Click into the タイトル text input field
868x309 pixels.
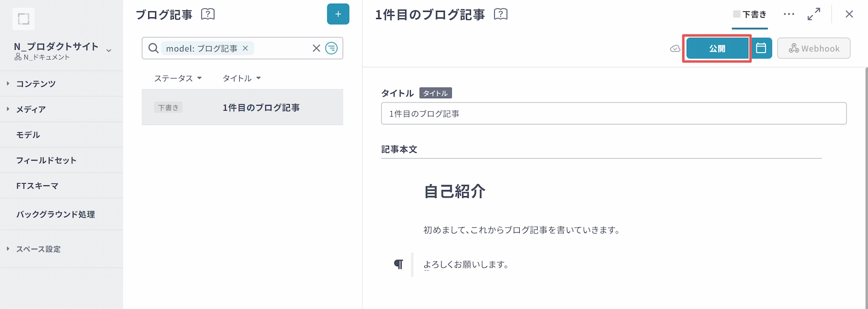click(x=613, y=114)
